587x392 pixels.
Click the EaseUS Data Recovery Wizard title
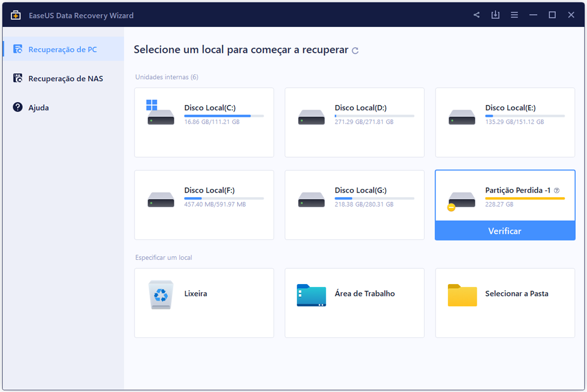[81, 15]
